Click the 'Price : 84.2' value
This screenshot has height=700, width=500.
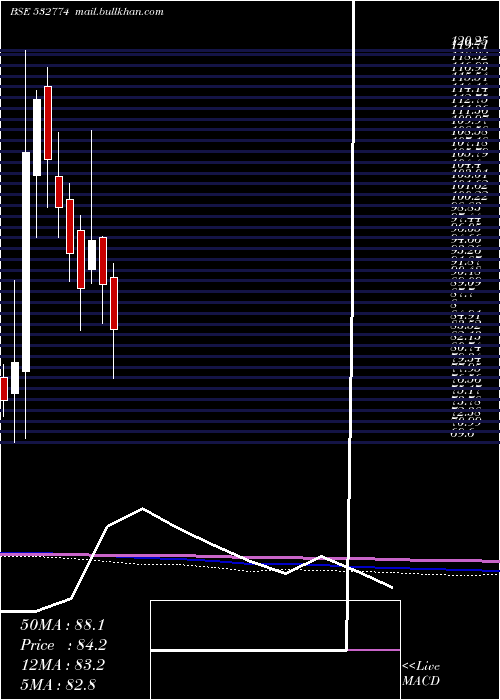click(63, 645)
